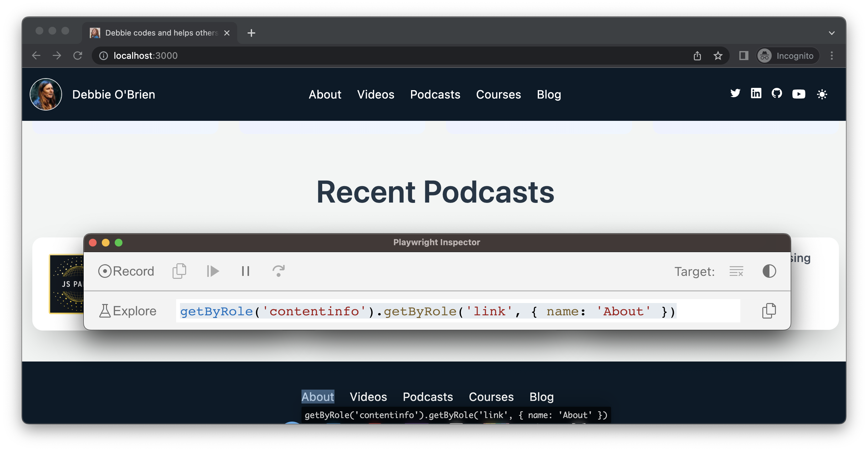This screenshot has width=868, height=451.
Task: Resume script execution in the Inspector
Action: tap(213, 271)
